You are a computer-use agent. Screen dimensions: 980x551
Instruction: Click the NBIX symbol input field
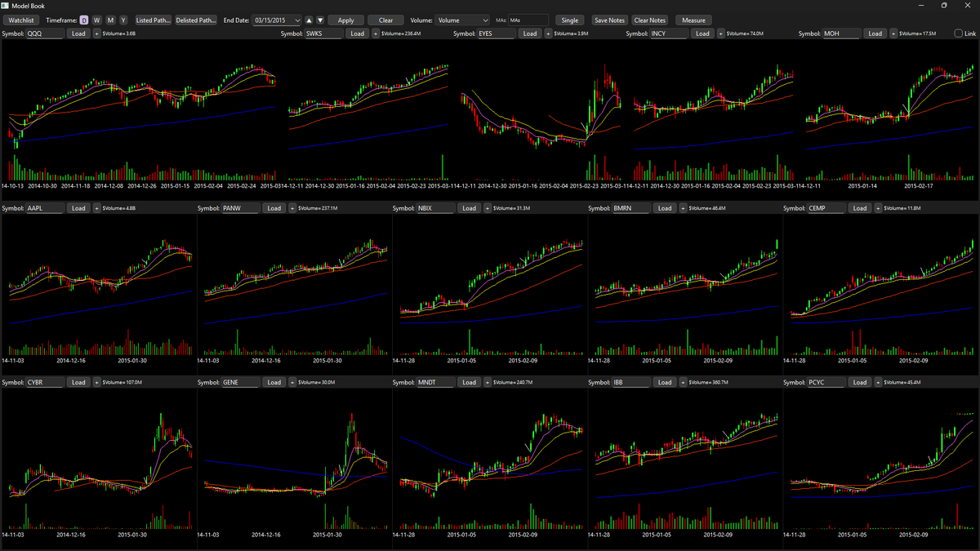click(435, 208)
